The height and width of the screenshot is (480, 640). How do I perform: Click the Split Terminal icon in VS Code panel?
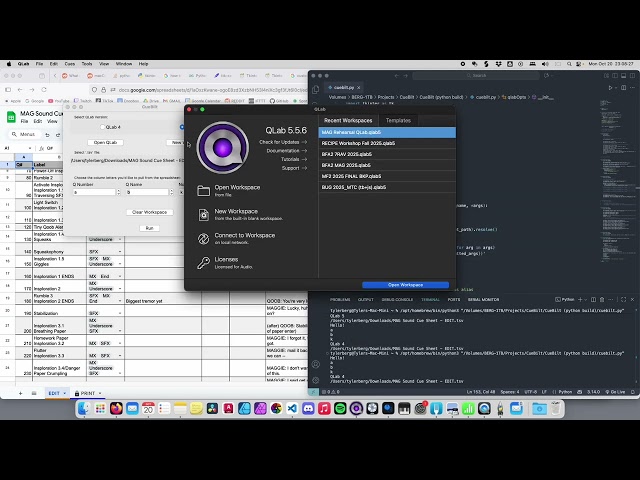tap(593, 300)
